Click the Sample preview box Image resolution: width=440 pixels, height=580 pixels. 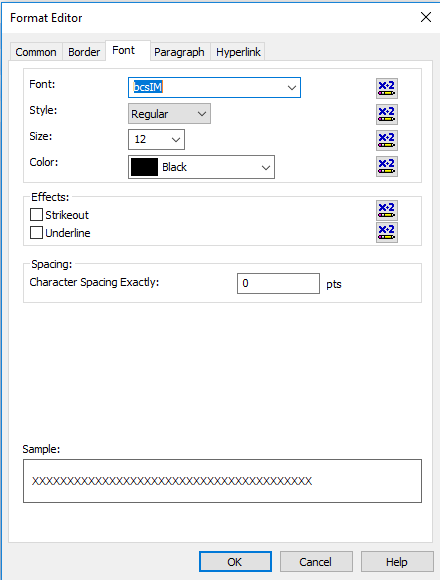[222, 481]
